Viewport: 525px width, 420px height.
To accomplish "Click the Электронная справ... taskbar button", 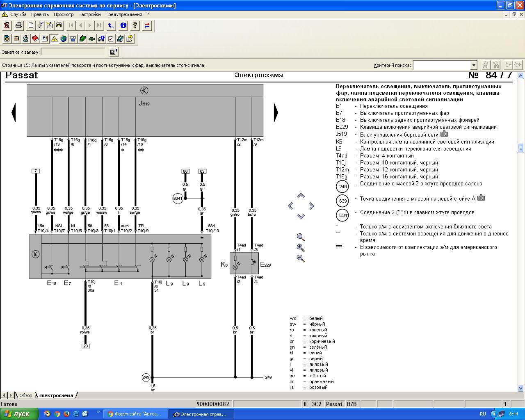I will click(201, 414).
